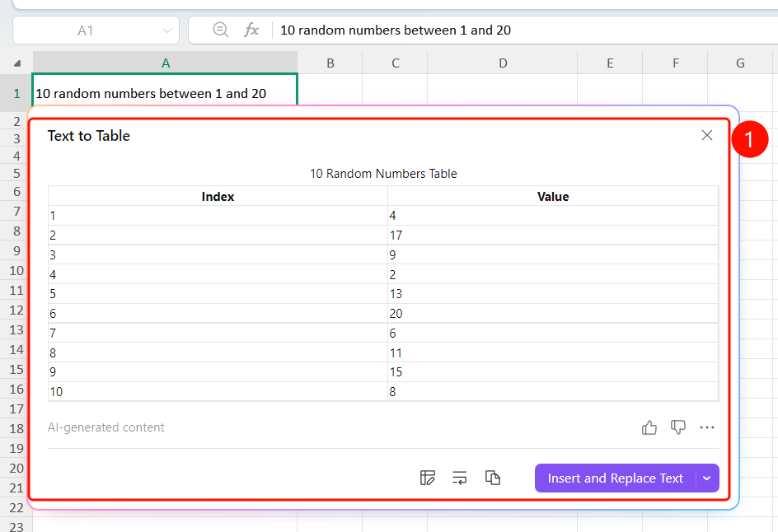This screenshot has height=532, width=778.
Task: Click the "AI-generated content" label
Action: tap(105, 427)
